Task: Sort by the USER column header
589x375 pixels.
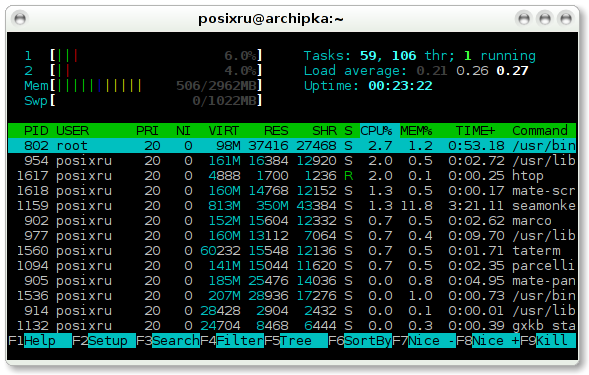Action: (x=72, y=130)
